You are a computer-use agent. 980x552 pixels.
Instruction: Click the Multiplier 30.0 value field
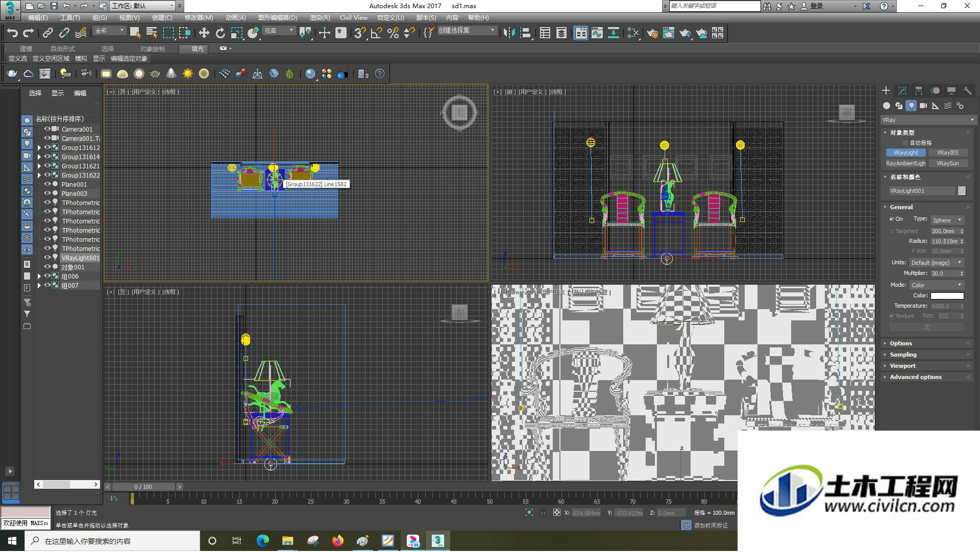pos(944,273)
